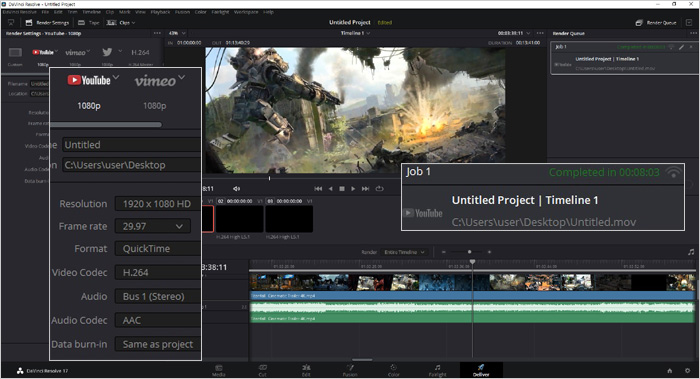Edit Job 1 with pencil icon

coord(682,47)
